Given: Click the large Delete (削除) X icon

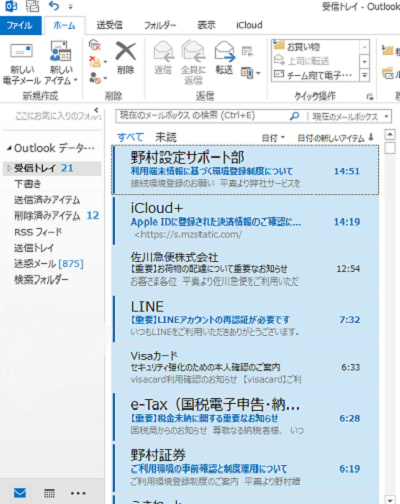Looking at the screenshot, I should tap(125, 52).
